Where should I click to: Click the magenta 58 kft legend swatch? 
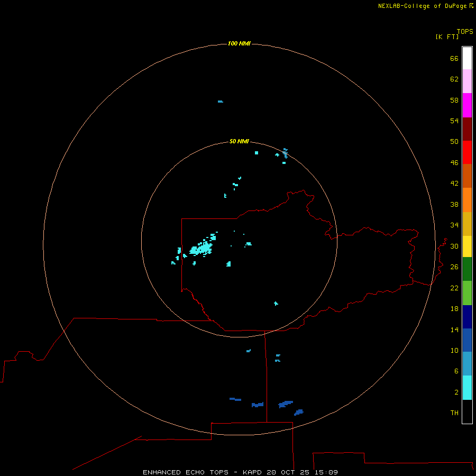click(x=467, y=105)
